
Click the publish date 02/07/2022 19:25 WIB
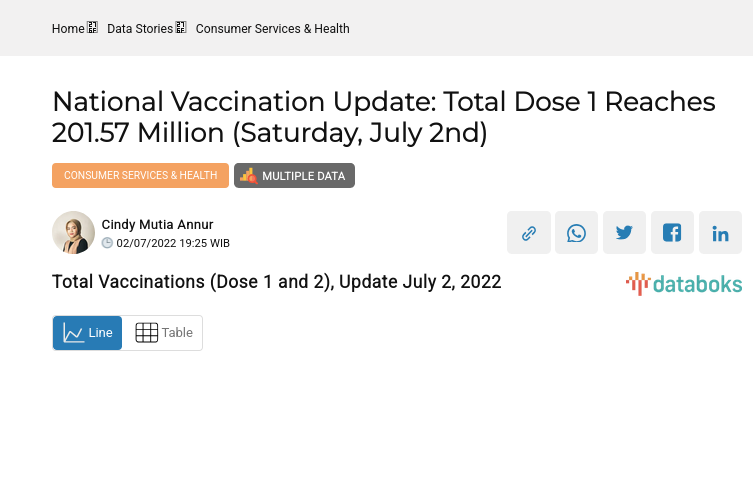coord(173,243)
